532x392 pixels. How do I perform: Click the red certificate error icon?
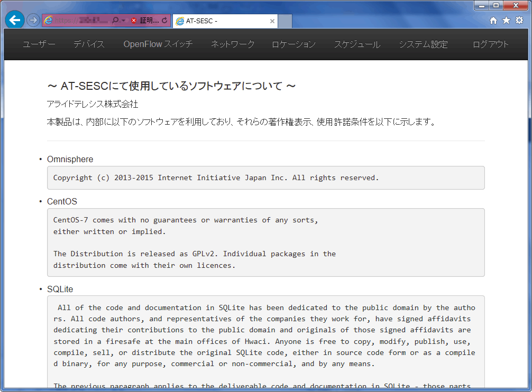(x=134, y=20)
